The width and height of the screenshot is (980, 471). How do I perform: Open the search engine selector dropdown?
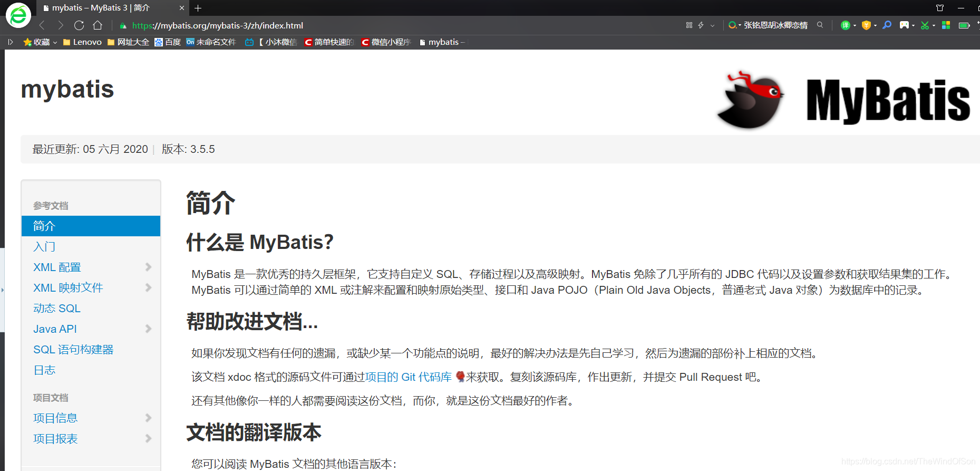[x=734, y=25]
